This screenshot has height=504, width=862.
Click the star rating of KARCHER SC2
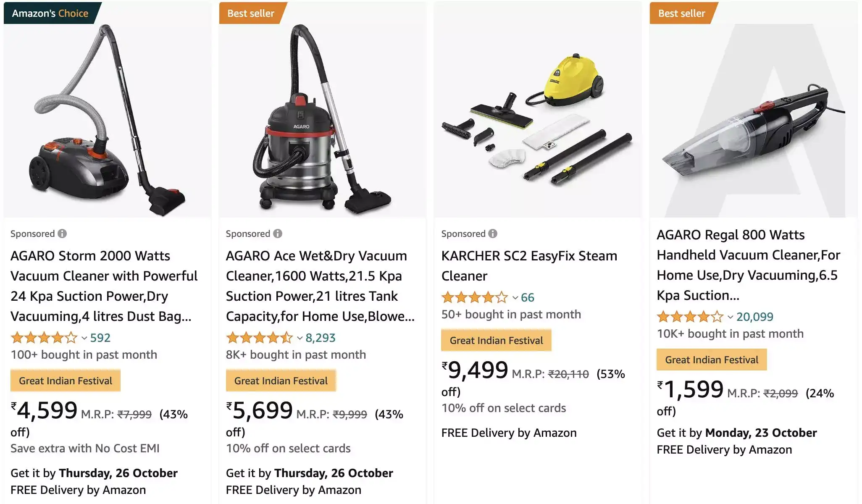[474, 297]
